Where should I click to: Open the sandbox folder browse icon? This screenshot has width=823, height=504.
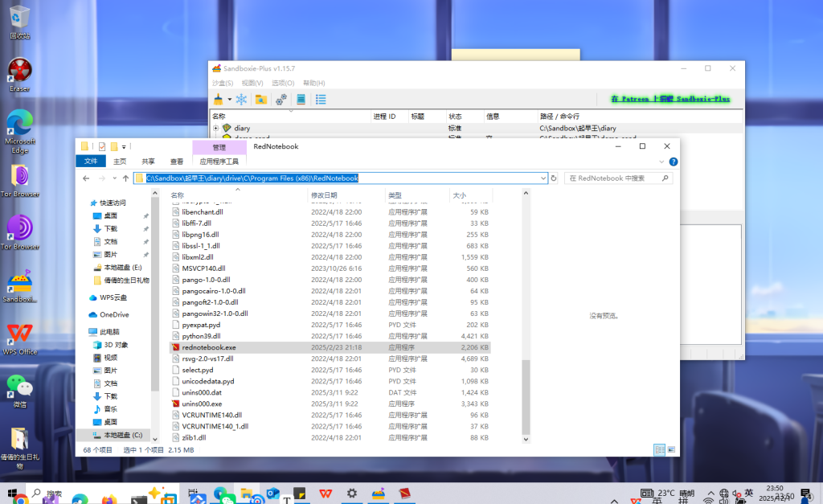click(x=260, y=100)
